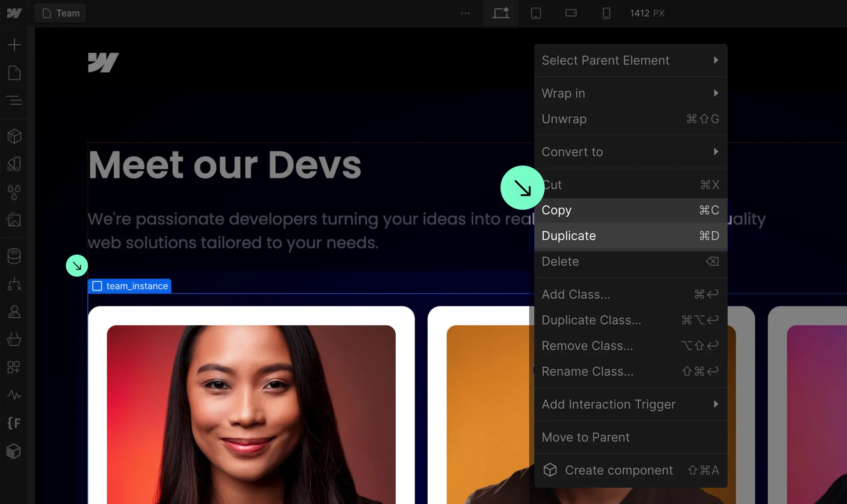Click the Team page name button

(61, 13)
